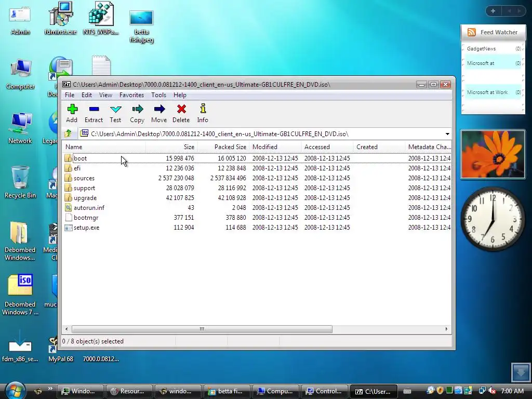Open the Start menu orb
Image resolution: width=532 pixels, height=399 pixels.
(16, 390)
